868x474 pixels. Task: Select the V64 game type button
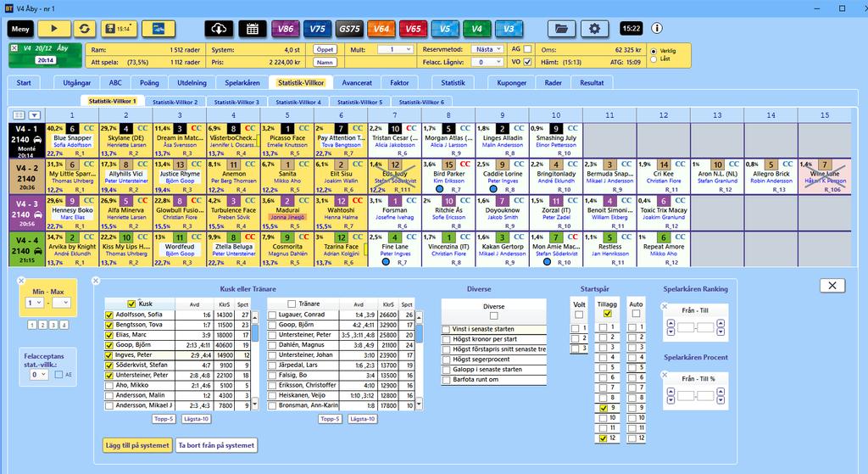pos(381,29)
